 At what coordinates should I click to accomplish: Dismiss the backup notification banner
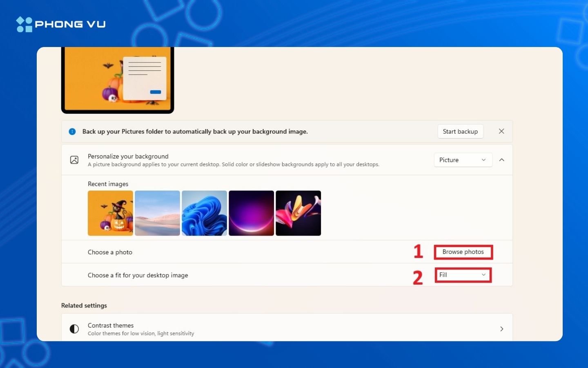[x=501, y=131]
